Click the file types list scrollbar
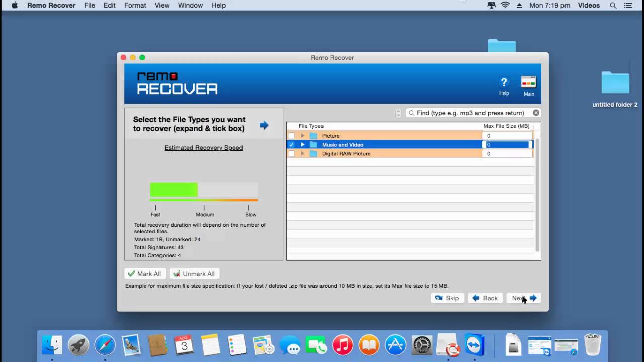The width and height of the screenshot is (644, 362). point(537,195)
